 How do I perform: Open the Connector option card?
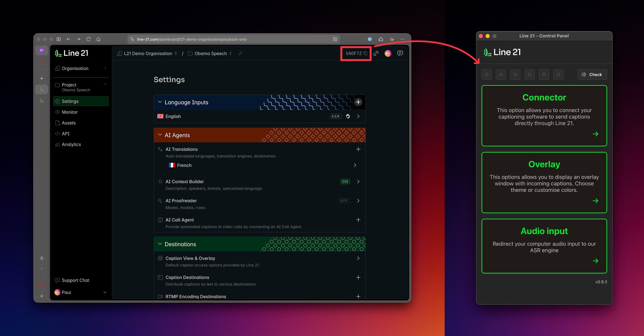click(544, 116)
